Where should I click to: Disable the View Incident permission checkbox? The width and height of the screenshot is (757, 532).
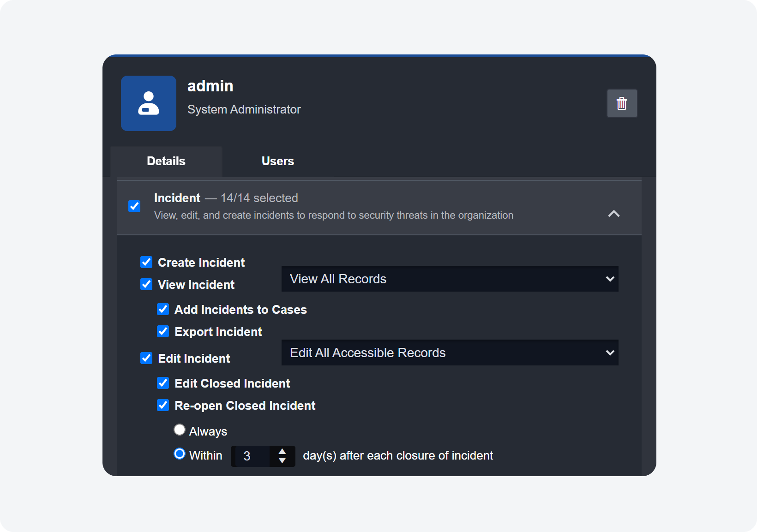click(146, 284)
